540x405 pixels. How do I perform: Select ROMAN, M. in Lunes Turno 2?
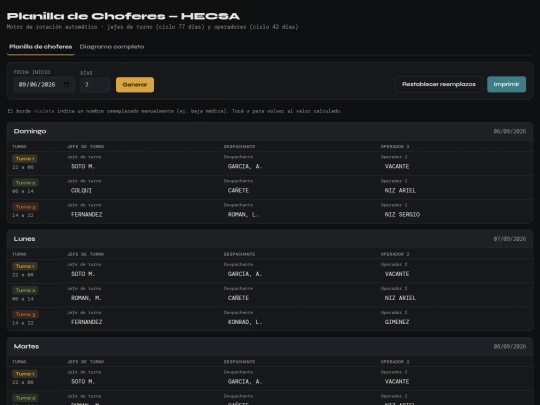tap(86, 298)
